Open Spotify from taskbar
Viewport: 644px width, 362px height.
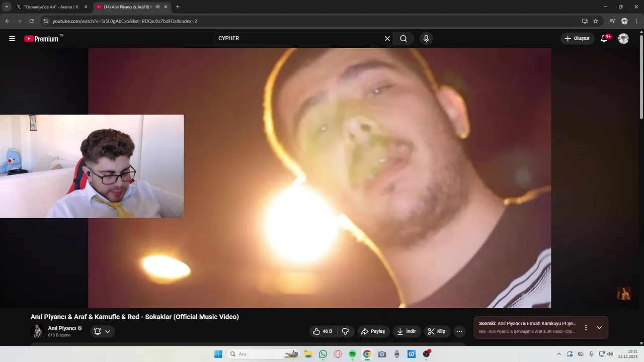pyautogui.click(x=352, y=354)
